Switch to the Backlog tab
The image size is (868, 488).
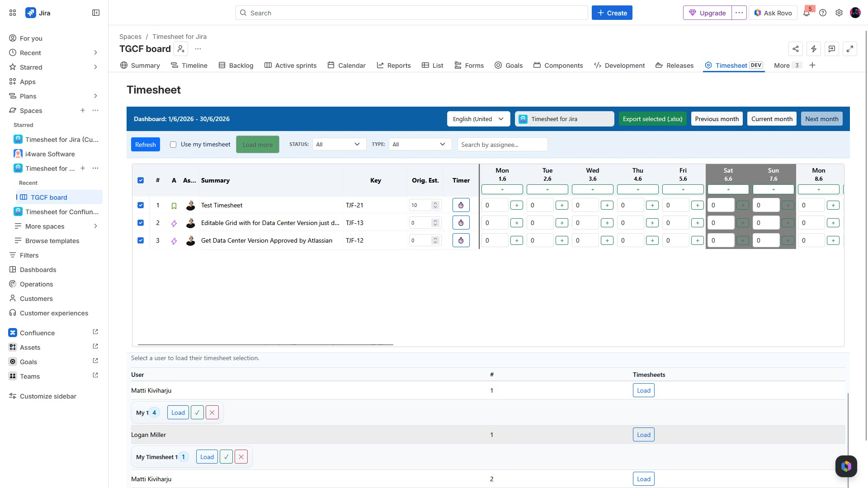pyautogui.click(x=236, y=66)
